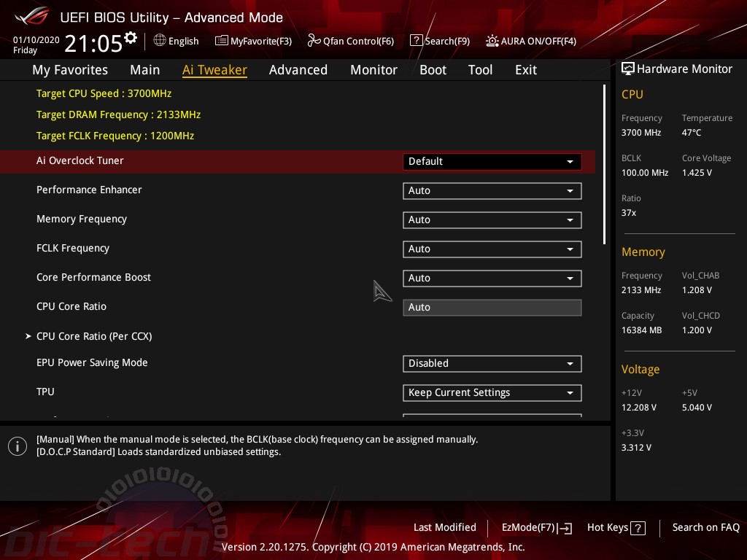Viewport: 747px width, 560px height.
Task: Open Search(F9)
Action: coord(440,41)
